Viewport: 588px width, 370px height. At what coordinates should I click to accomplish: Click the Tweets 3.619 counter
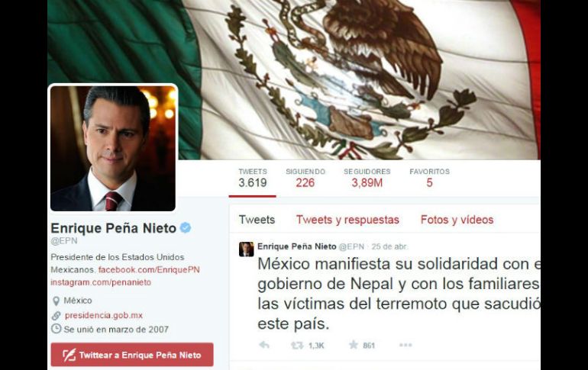pyautogui.click(x=253, y=178)
